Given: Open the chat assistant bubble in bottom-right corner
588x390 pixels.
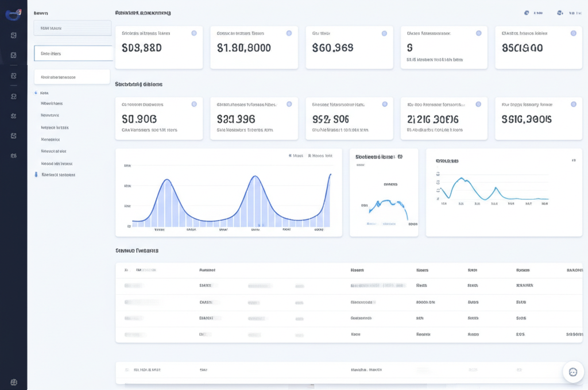Looking at the screenshot, I should pyautogui.click(x=573, y=372).
